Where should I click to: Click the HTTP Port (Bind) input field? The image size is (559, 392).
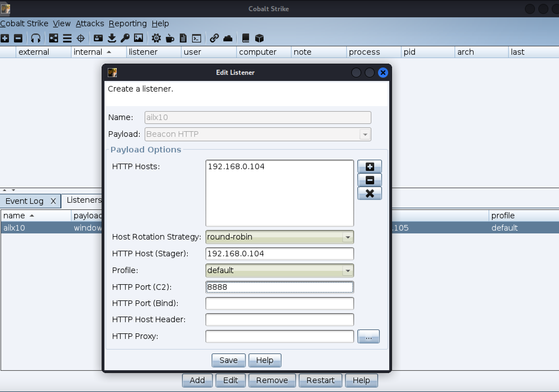click(279, 303)
